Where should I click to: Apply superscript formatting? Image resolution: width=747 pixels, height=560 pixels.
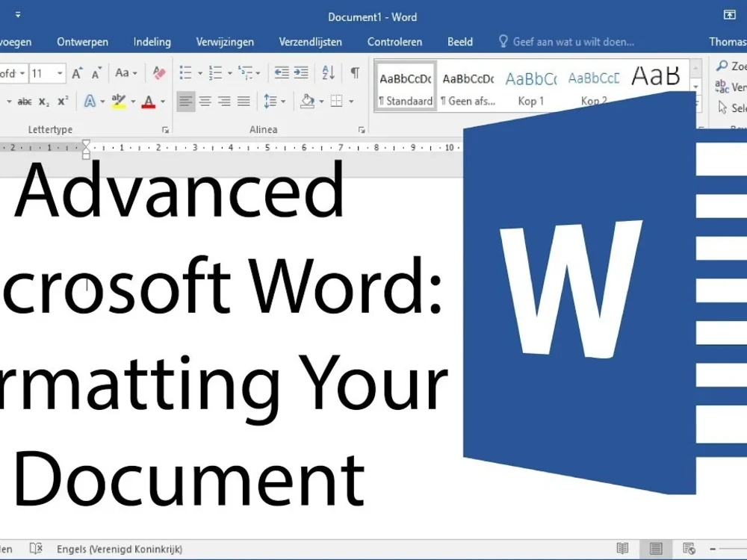point(63,102)
